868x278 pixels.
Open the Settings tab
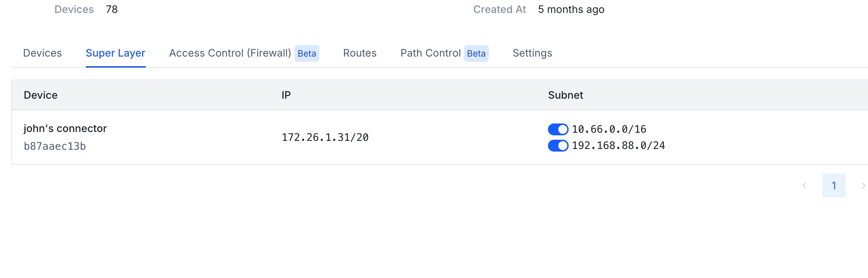532,53
